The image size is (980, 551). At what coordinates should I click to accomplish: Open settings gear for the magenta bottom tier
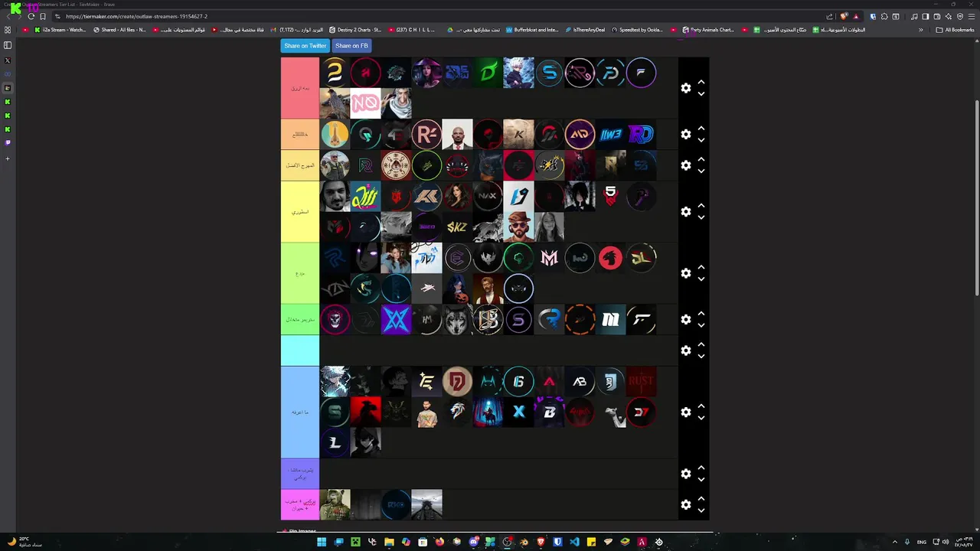point(686,504)
